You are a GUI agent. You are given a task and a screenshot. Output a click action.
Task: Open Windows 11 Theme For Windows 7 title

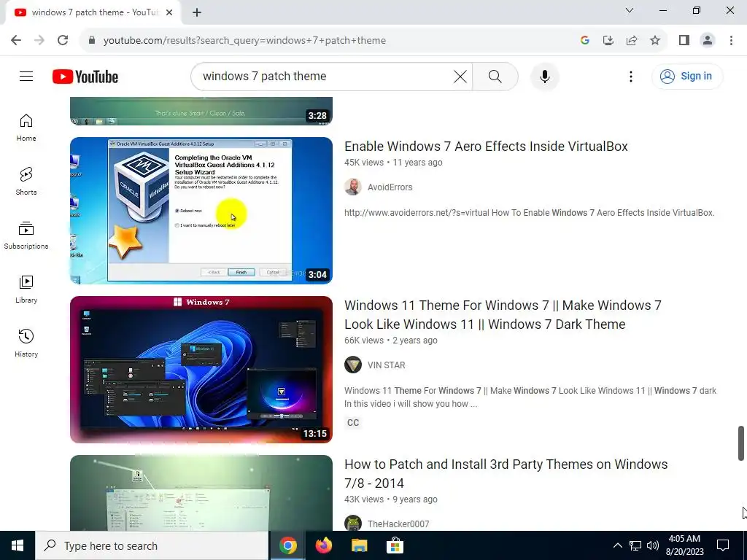[503, 315]
